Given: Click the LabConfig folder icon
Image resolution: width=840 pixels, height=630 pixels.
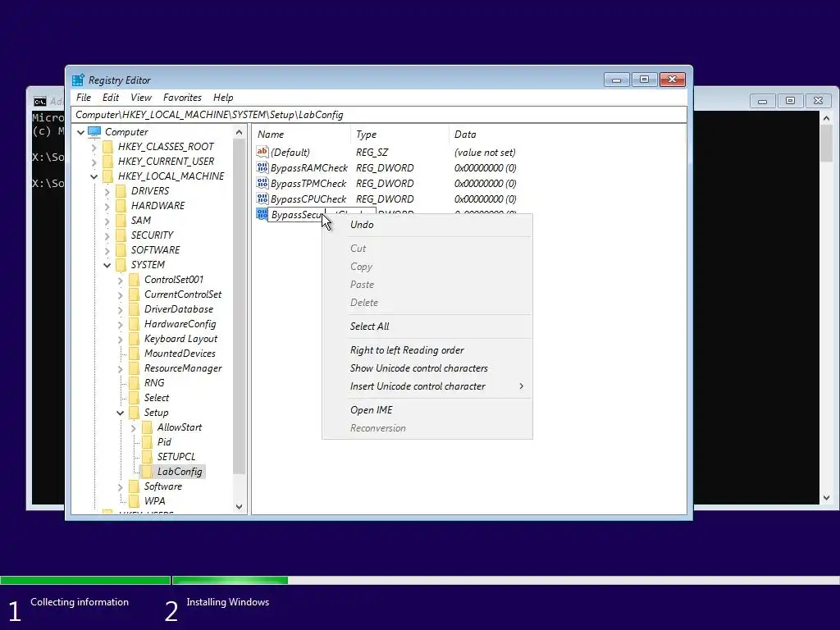Looking at the screenshot, I should click(x=148, y=472).
